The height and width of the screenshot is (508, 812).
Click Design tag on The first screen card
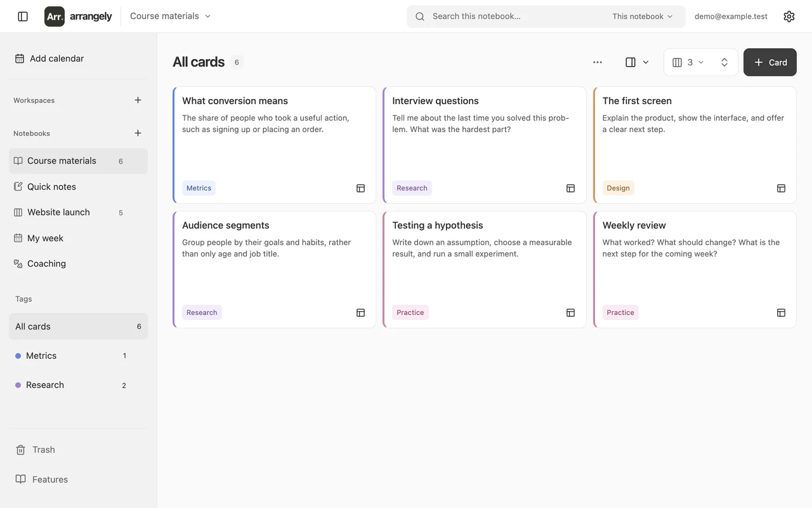[x=618, y=188]
